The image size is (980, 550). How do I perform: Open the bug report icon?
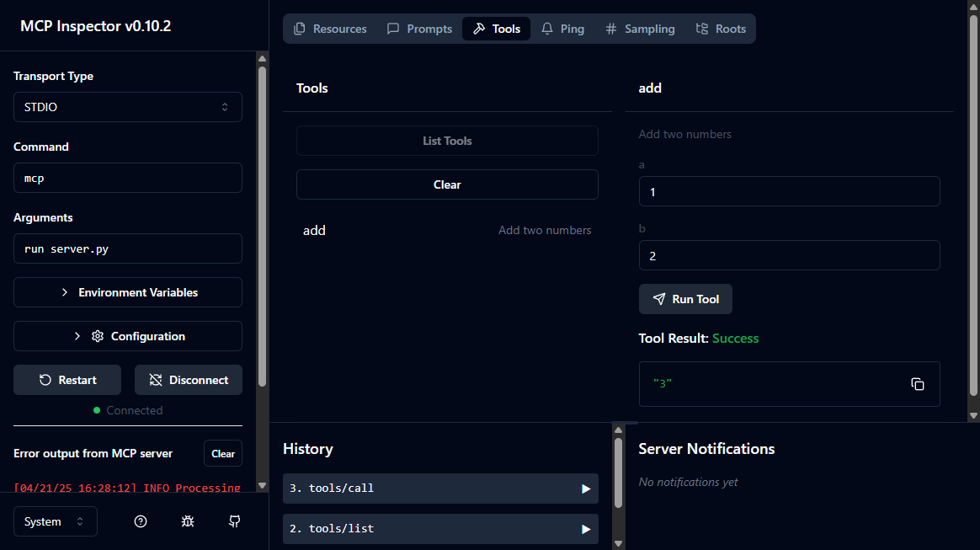[187, 521]
